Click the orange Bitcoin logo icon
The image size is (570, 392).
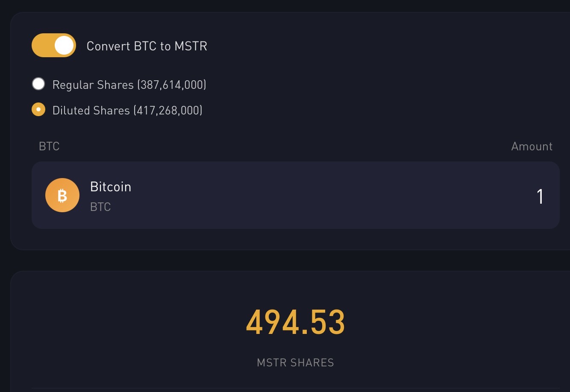[x=62, y=195]
